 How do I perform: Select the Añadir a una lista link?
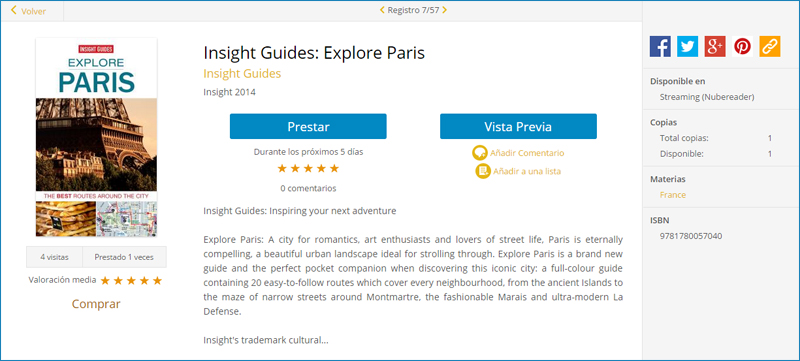(x=527, y=171)
